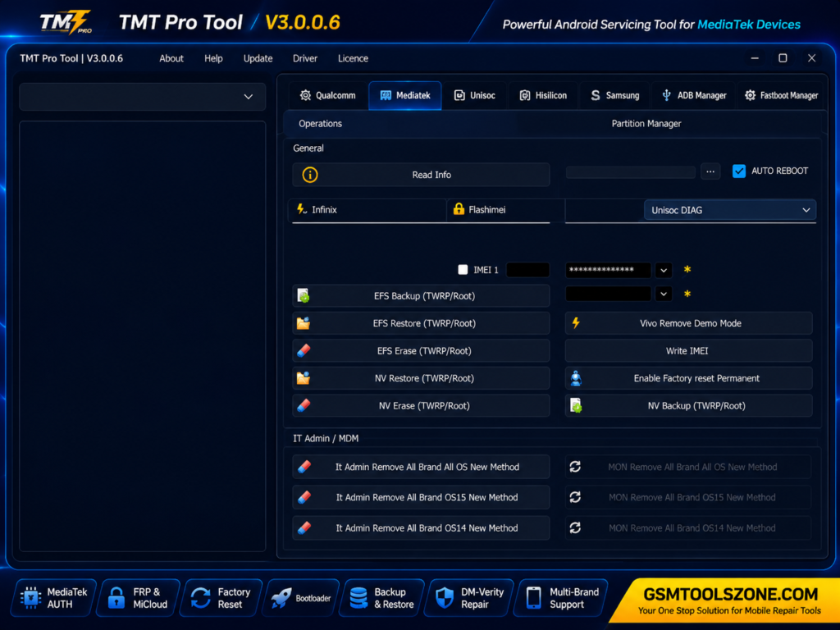Click eraser icon for It Admin All OS method
The image size is (840, 630).
304,467
